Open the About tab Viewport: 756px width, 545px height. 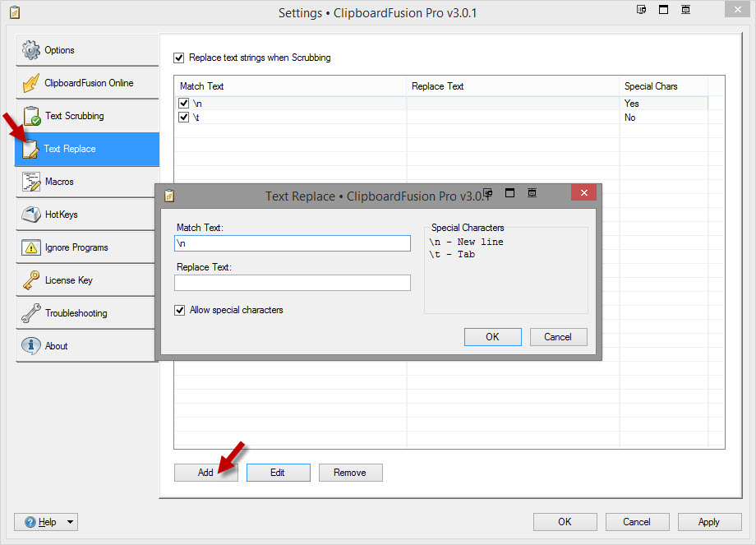(x=86, y=346)
